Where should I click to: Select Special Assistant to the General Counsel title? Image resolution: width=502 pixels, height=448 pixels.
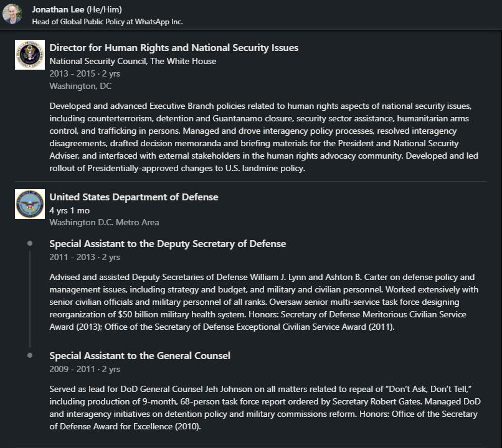(x=140, y=356)
